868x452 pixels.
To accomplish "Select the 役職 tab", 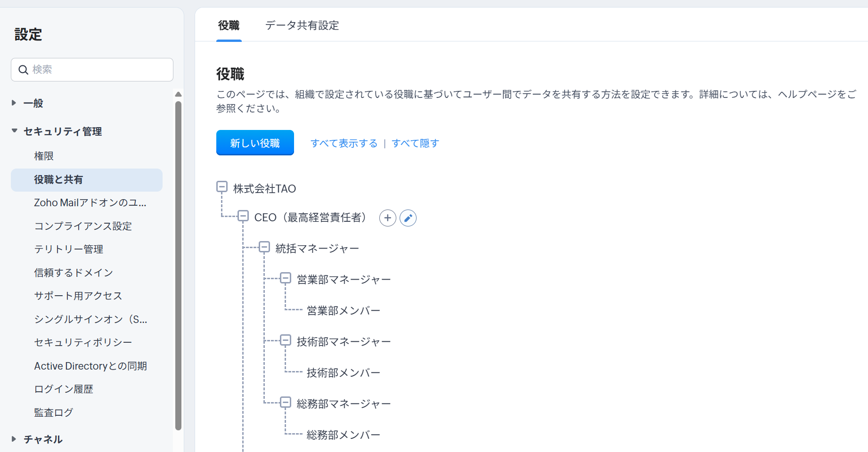I will point(229,25).
